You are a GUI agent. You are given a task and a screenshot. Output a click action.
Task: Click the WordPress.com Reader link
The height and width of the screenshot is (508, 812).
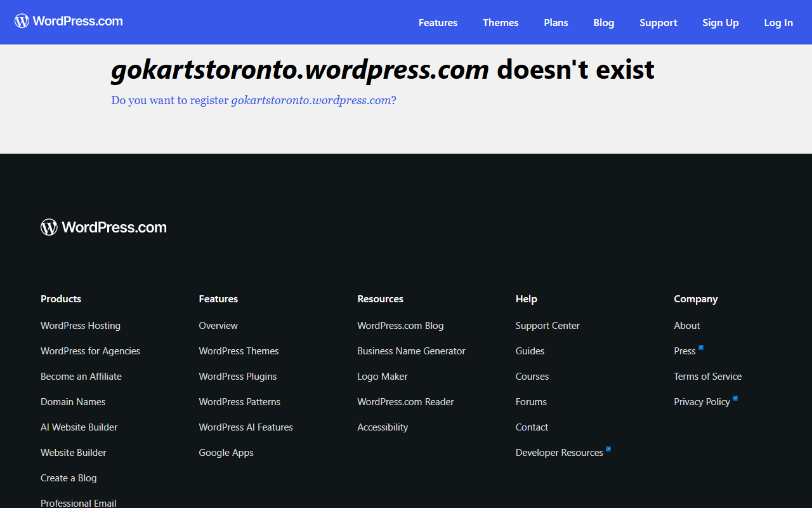[405, 402]
